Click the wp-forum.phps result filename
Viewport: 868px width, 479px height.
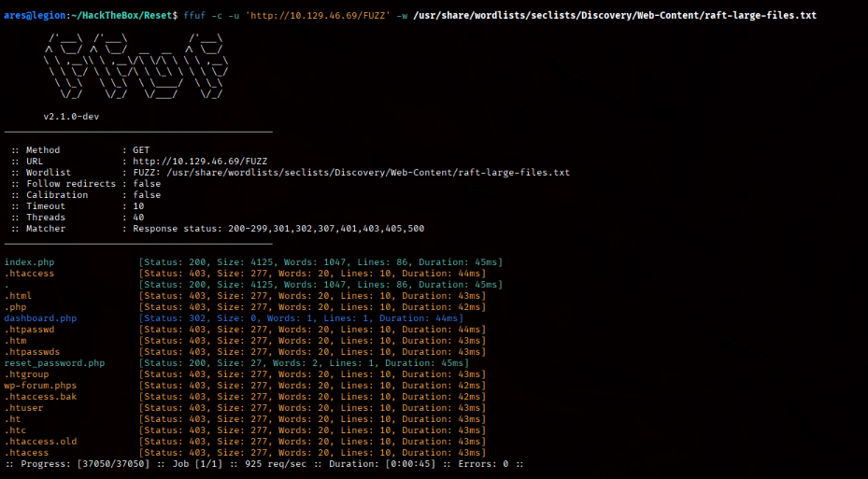point(40,385)
